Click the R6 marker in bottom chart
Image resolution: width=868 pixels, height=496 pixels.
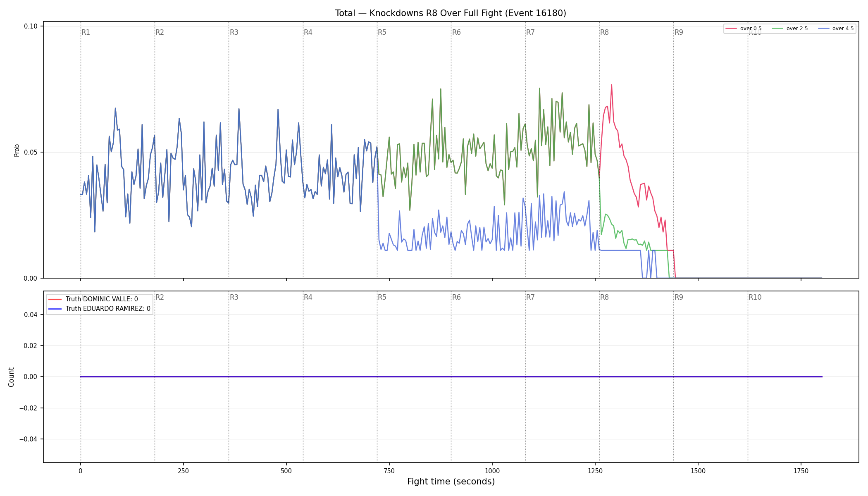[x=456, y=297]
